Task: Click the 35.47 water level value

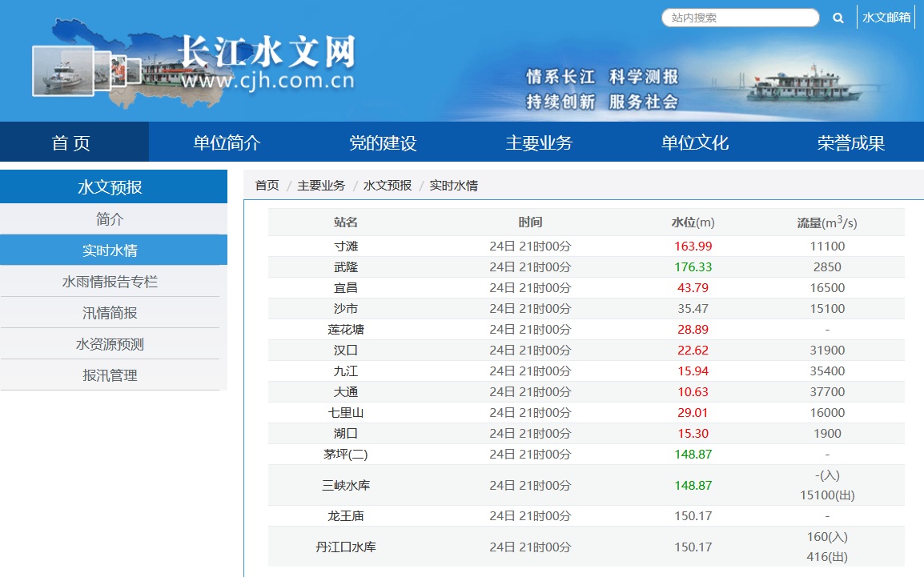Action: [693, 309]
